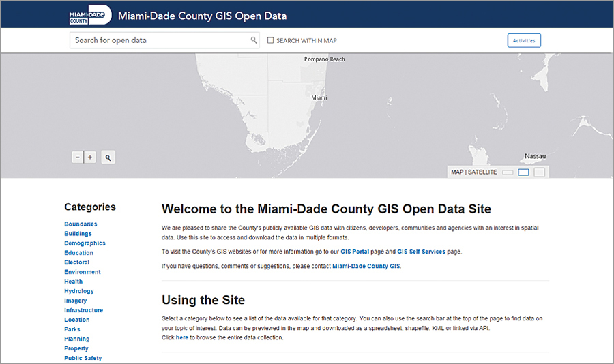Open the Demographics category
The image size is (614, 364).
(x=85, y=243)
